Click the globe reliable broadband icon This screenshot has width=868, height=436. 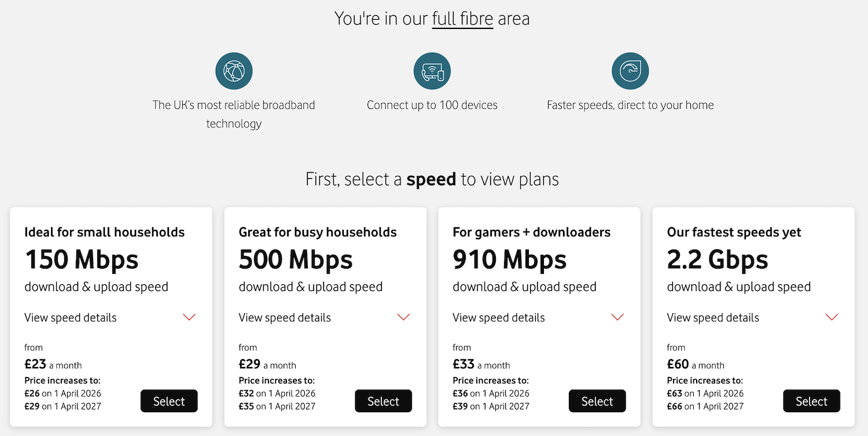coord(234,71)
